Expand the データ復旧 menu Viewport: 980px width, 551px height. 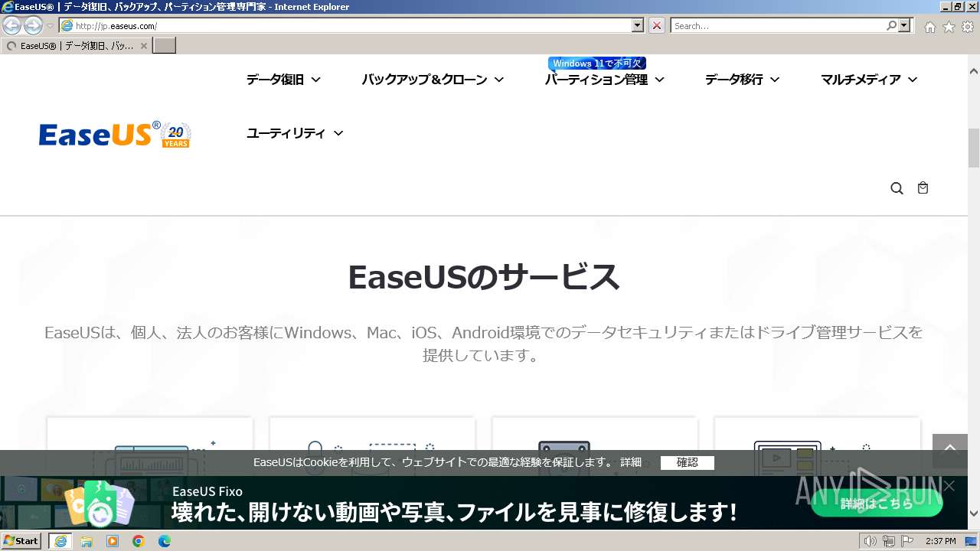283,80
